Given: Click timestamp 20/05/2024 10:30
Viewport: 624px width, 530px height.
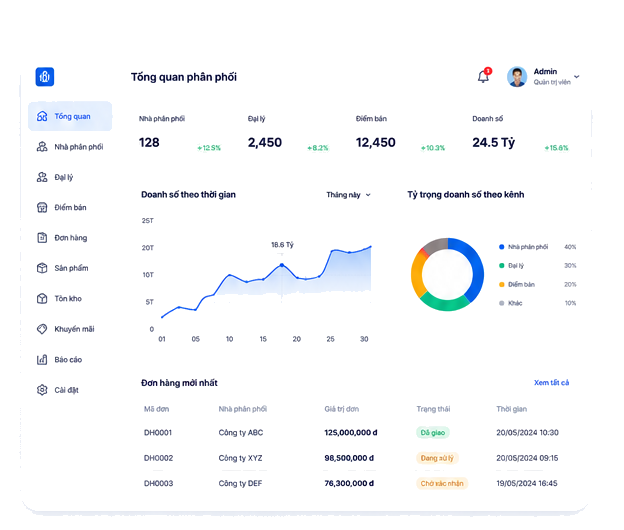Looking at the screenshot, I should click(x=527, y=433).
